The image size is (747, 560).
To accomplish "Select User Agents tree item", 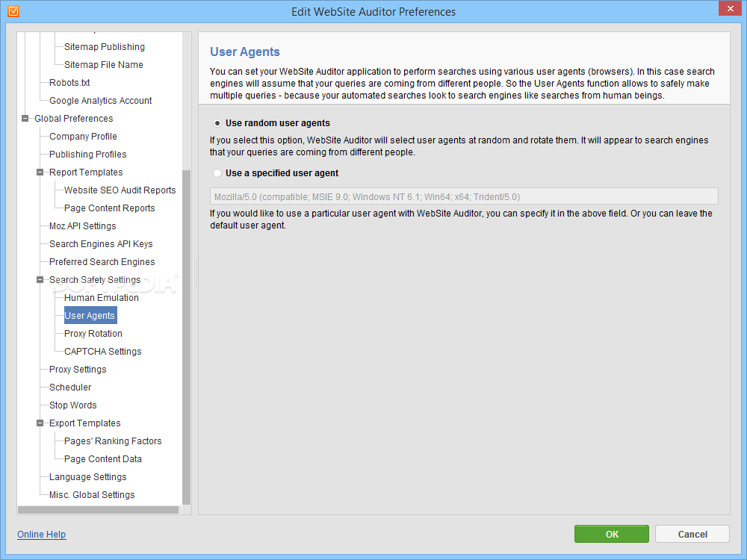I will 90,316.
